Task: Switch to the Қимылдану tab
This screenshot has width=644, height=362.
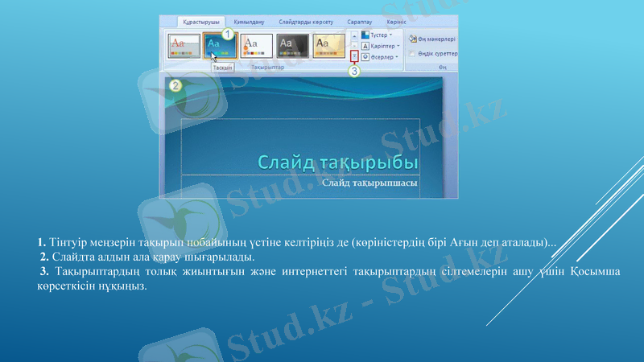Action: coord(249,22)
